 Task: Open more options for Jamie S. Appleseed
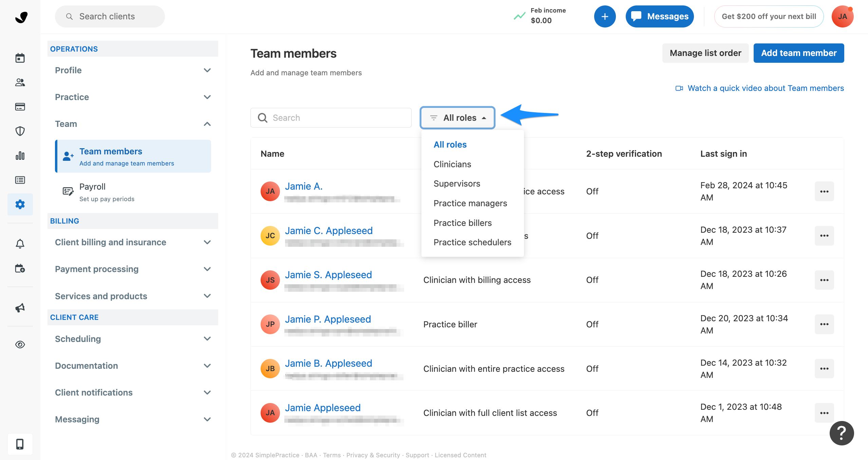tap(824, 280)
